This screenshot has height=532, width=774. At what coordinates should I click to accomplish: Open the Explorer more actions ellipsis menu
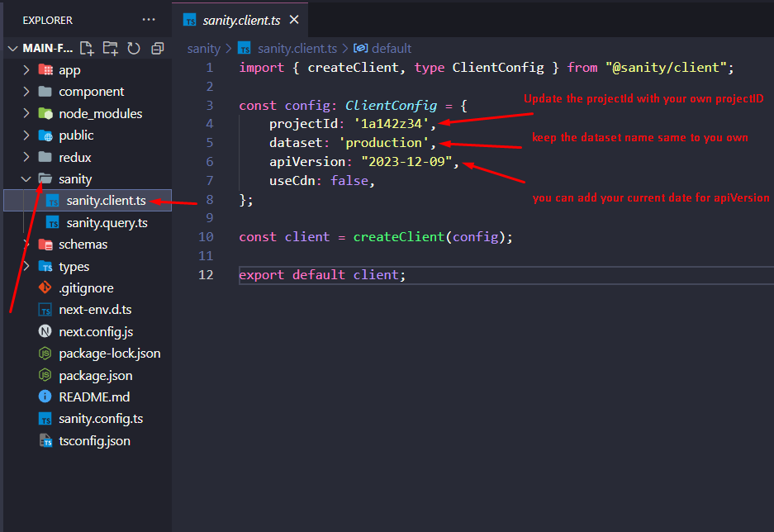click(x=149, y=19)
